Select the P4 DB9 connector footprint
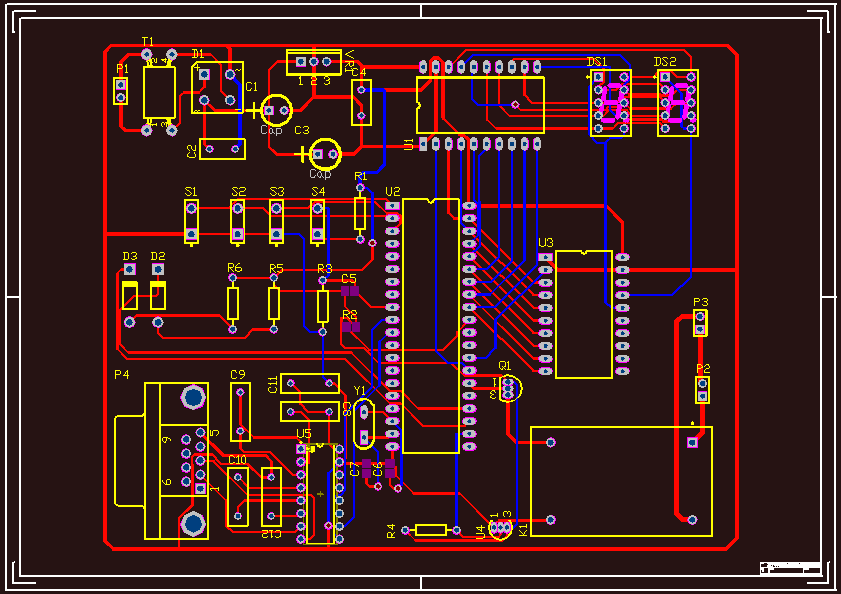Viewport: 841px width, 594px height. (161, 461)
